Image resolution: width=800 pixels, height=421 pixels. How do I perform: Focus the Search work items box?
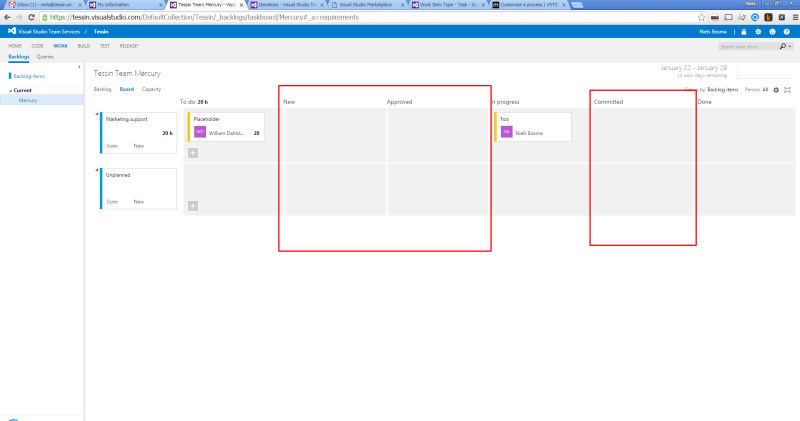[x=748, y=46]
